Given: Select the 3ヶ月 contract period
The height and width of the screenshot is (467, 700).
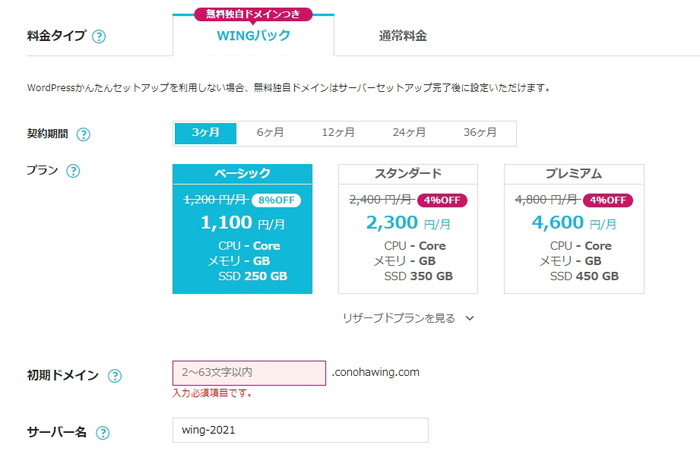Looking at the screenshot, I should pyautogui.click(x=205, y=133).
